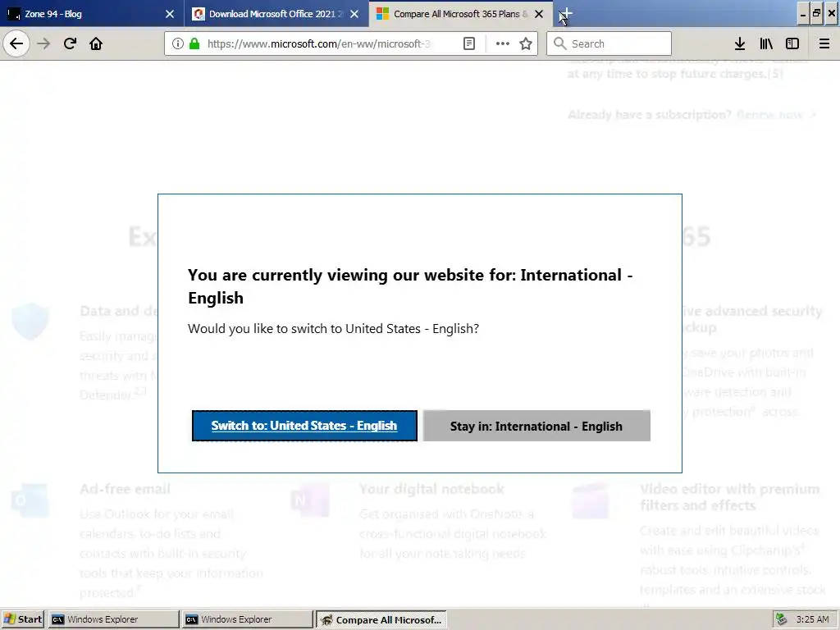Click the 3:25 AM taskbar clock
Image resolution: width=840 pixels, height=630 pixels.
tap(812, 619)
